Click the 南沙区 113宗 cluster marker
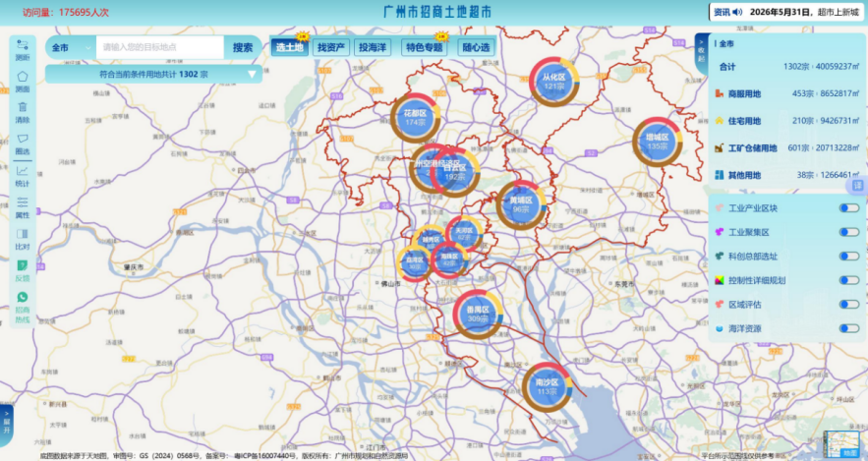The height and width of the screenshot is (461, 868). click(x=547, y=387)
